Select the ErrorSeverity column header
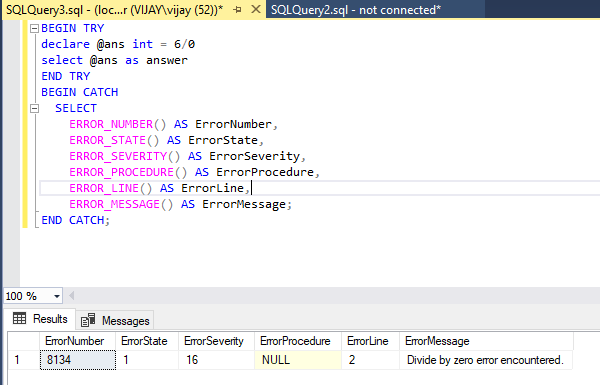Screen dimensions: 600x385 [x=216, y=341]
